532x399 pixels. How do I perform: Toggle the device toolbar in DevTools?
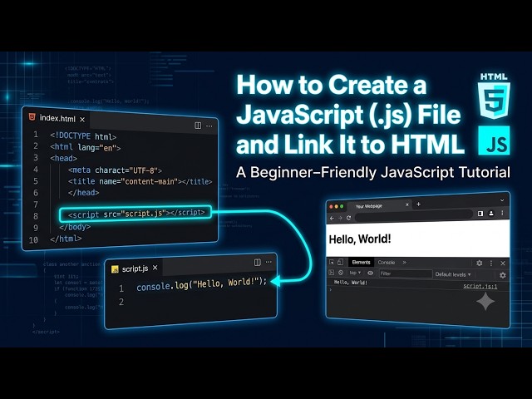[340, 262]
